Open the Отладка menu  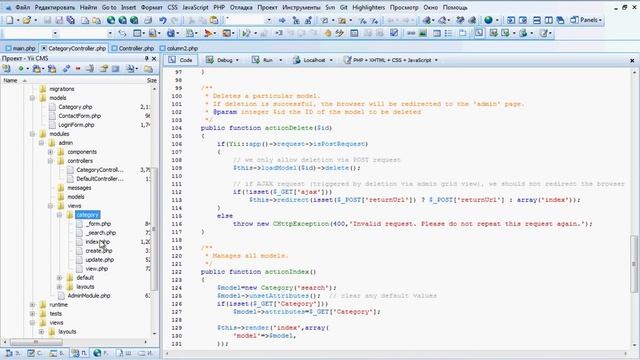point(241,7)
